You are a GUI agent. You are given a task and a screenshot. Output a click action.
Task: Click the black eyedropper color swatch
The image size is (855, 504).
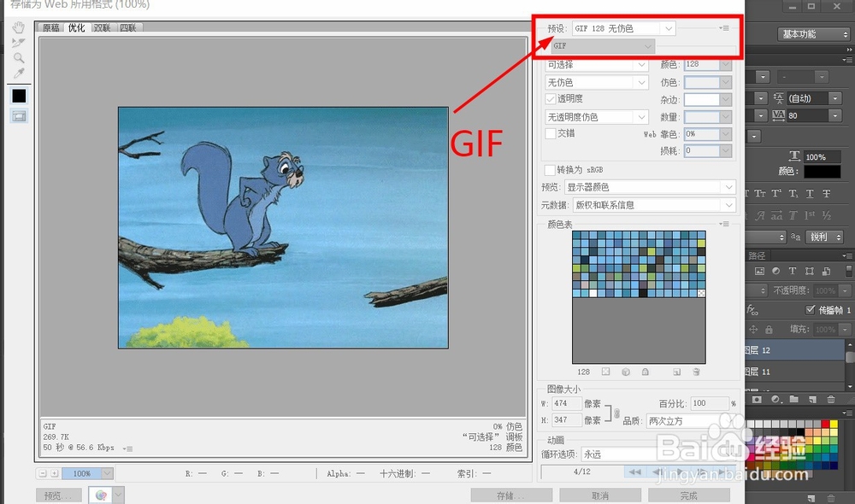[19, 96]
